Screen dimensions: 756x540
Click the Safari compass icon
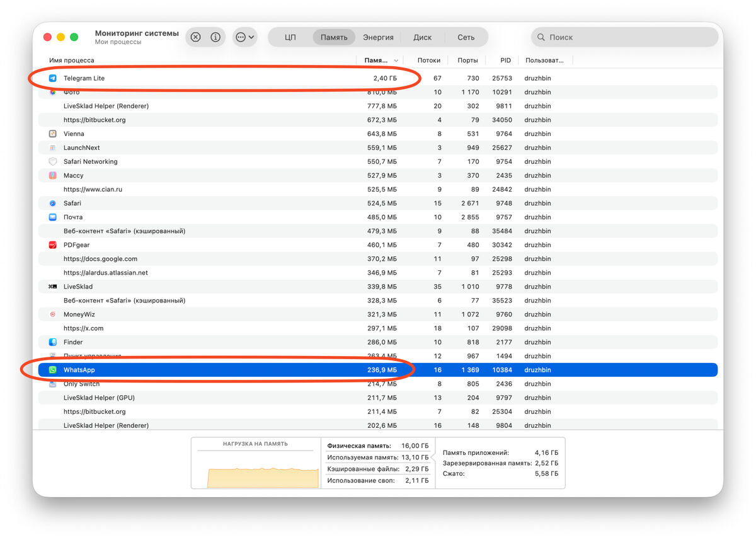click(53, 203)
